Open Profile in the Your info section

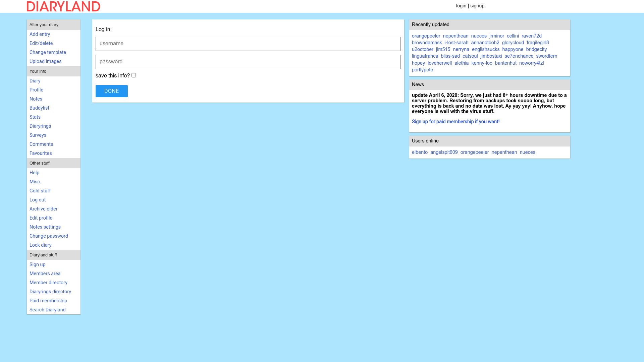(x=36, y=90)
